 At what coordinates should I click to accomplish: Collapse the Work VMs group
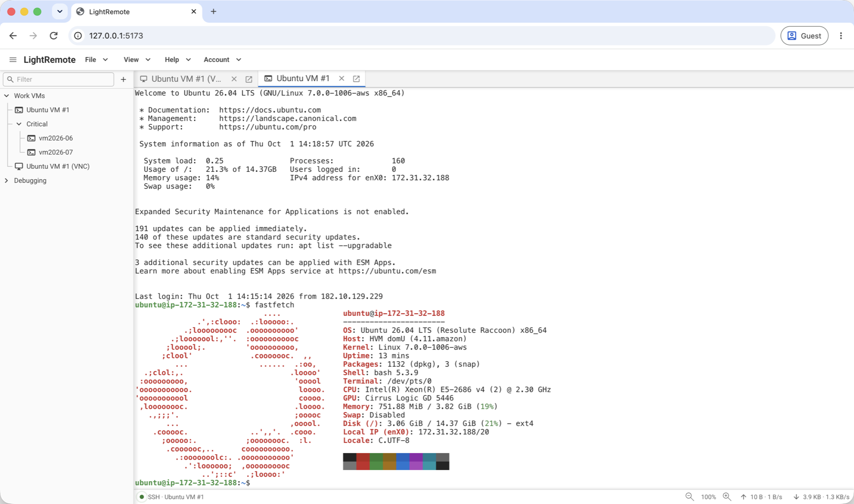[7, 96]
